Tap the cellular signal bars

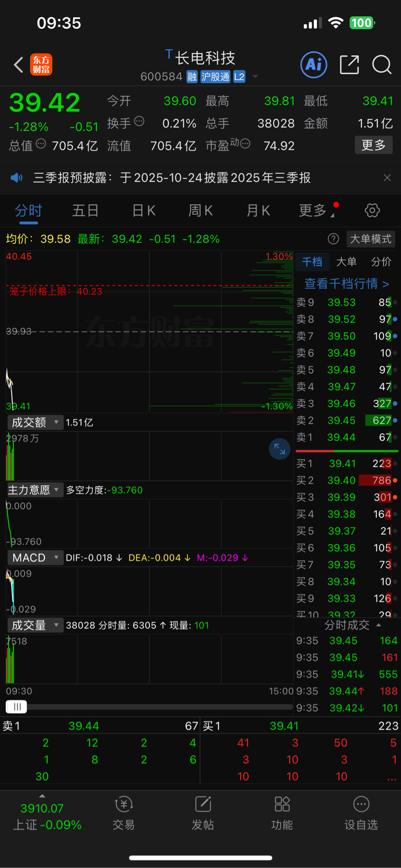tap(313, 23)
